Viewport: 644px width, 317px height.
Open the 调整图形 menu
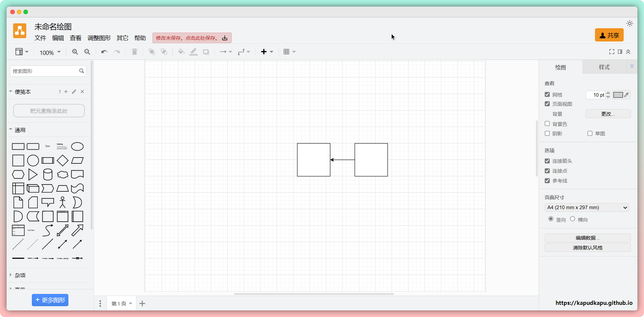[99, 38]
